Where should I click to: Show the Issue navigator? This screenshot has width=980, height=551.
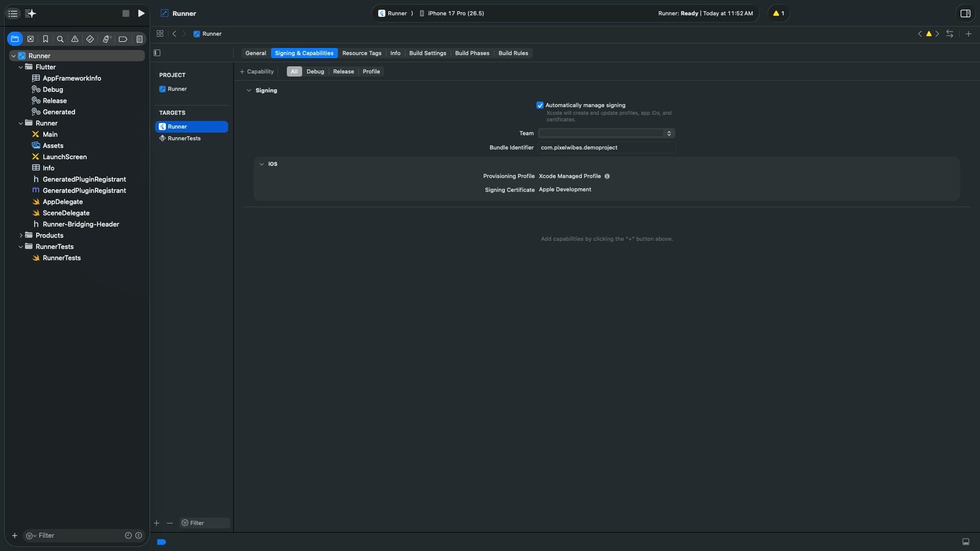(x=75, y=39)
